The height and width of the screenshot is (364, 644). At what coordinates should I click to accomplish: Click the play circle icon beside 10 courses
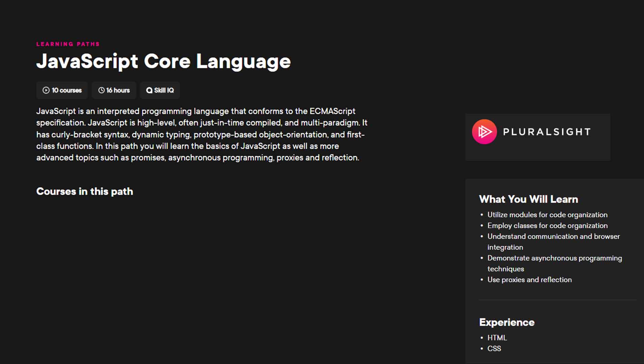coord(46,90)
